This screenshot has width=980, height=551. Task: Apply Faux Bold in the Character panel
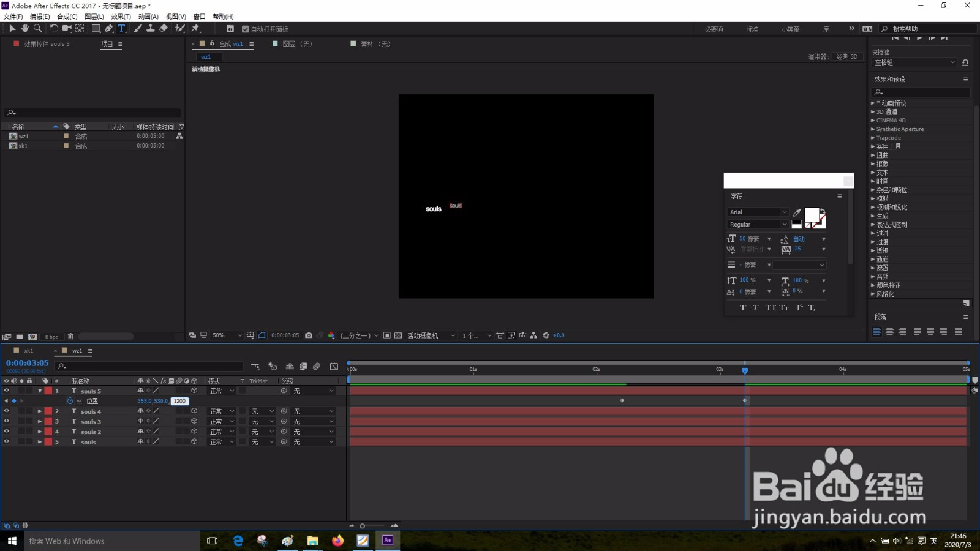(743, 308)
